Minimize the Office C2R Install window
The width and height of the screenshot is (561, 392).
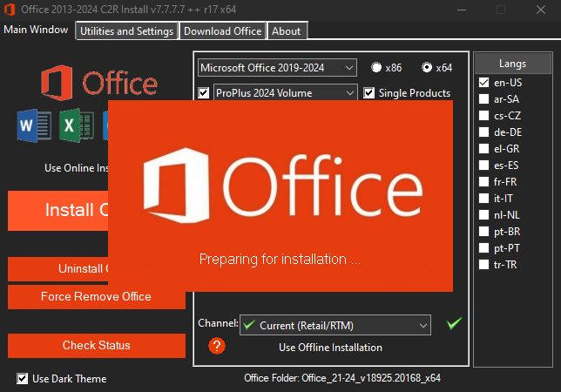[x=462, y=10]
